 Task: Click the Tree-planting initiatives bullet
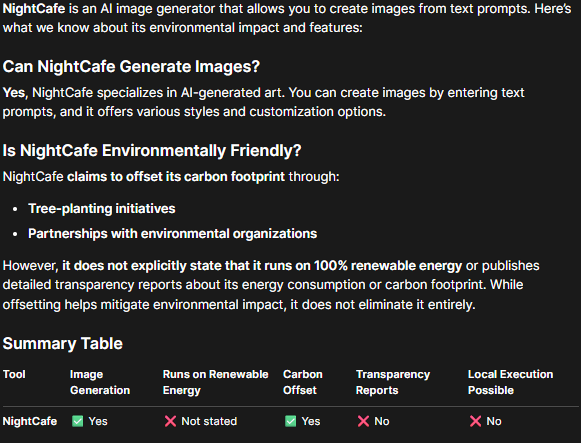coord(102,209)
